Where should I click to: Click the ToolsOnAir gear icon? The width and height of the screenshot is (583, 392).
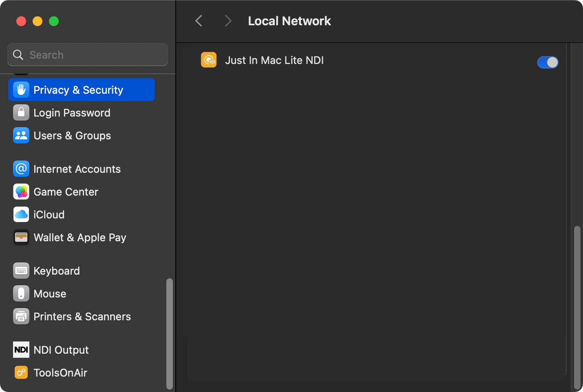21,372
